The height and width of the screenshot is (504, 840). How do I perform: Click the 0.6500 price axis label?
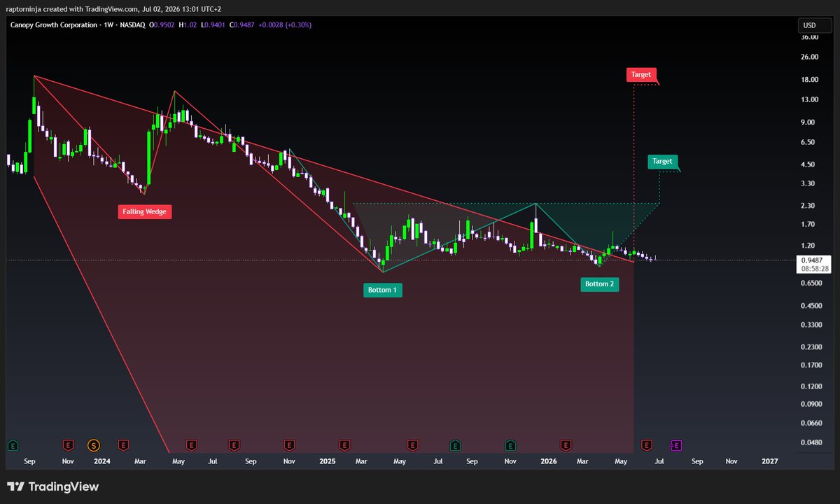(x=812, y=283)
